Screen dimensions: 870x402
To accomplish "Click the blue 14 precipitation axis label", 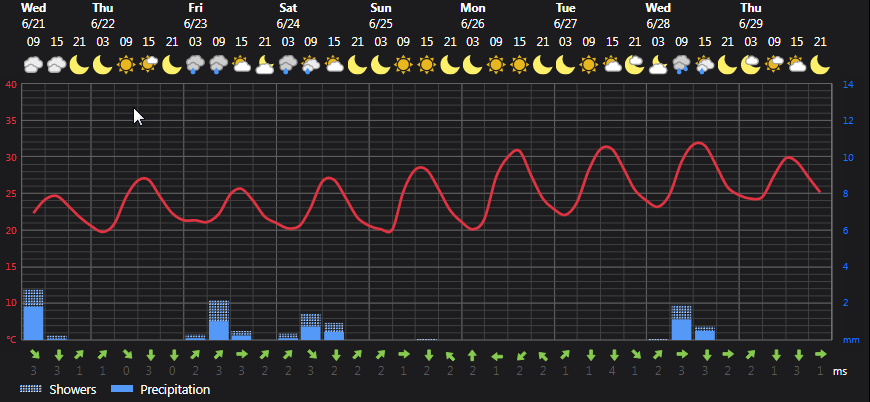I will [848, 85].
